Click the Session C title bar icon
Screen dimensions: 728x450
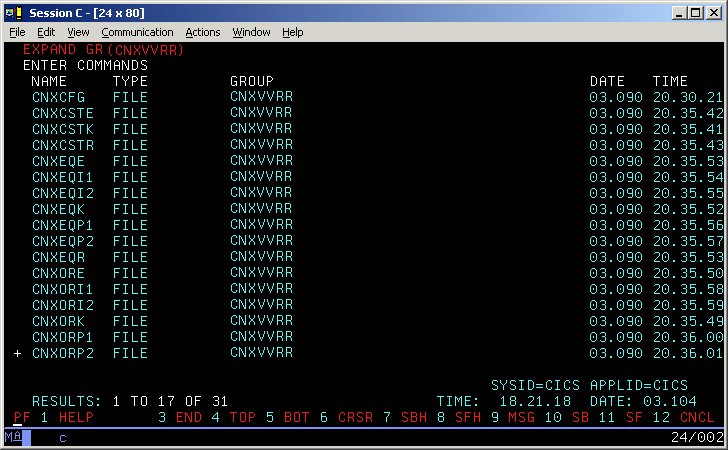click(11, 12)
